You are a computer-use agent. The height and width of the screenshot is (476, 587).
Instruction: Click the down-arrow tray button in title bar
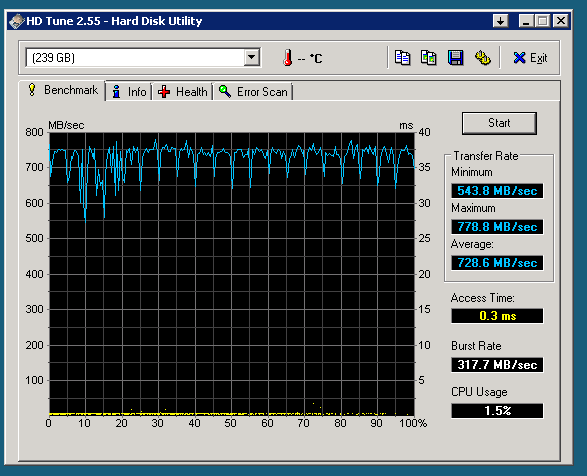click(501, 21)
